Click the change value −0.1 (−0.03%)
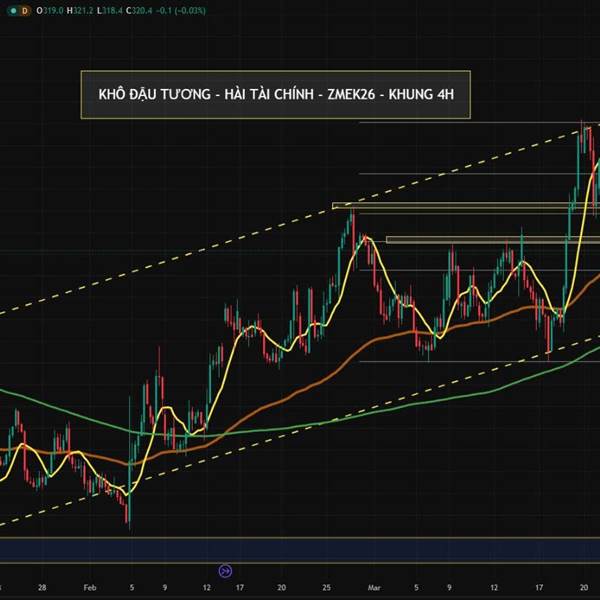Screen dimensions: 600x600 [x=181, y=11]
